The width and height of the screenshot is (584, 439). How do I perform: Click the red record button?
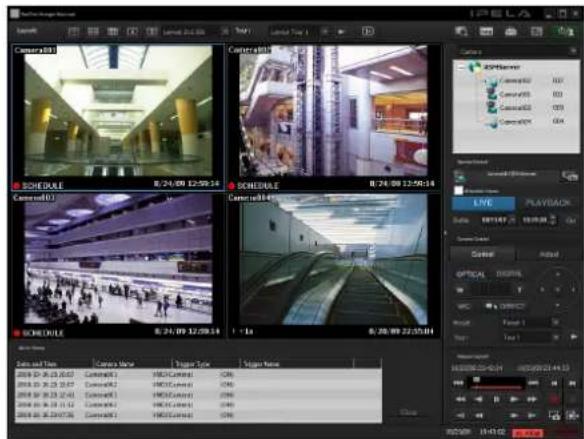point(554,400)
